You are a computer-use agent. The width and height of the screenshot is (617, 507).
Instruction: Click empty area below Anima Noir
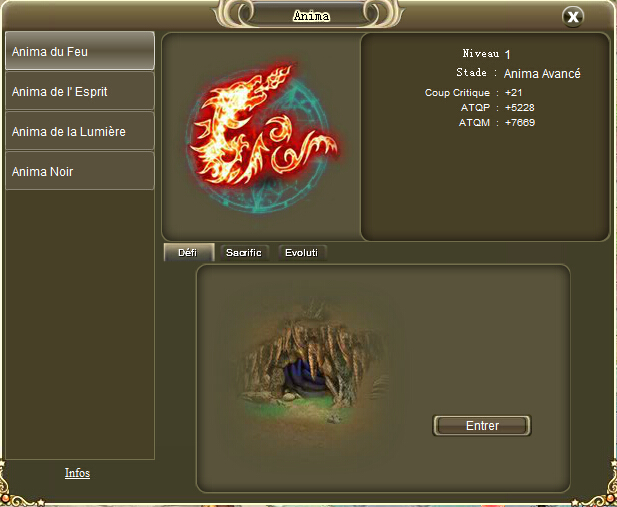point(80,323)
